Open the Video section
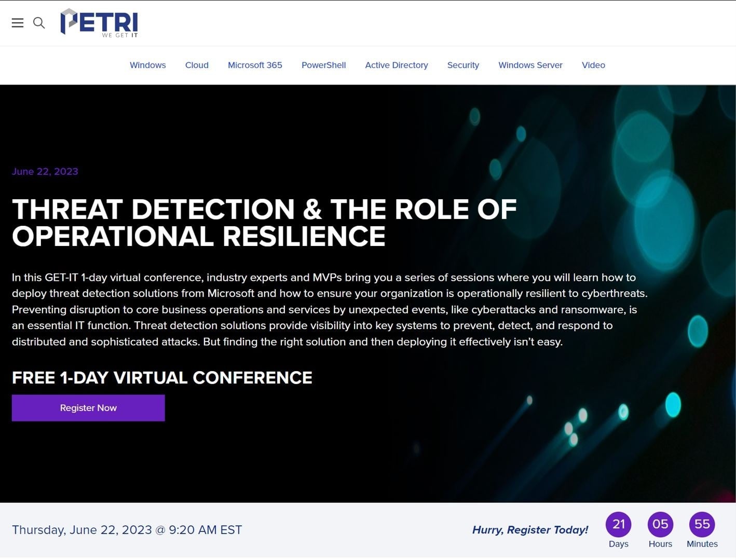Screen dimensions: 736x560 pyautogui.click(x=593, y=65)
